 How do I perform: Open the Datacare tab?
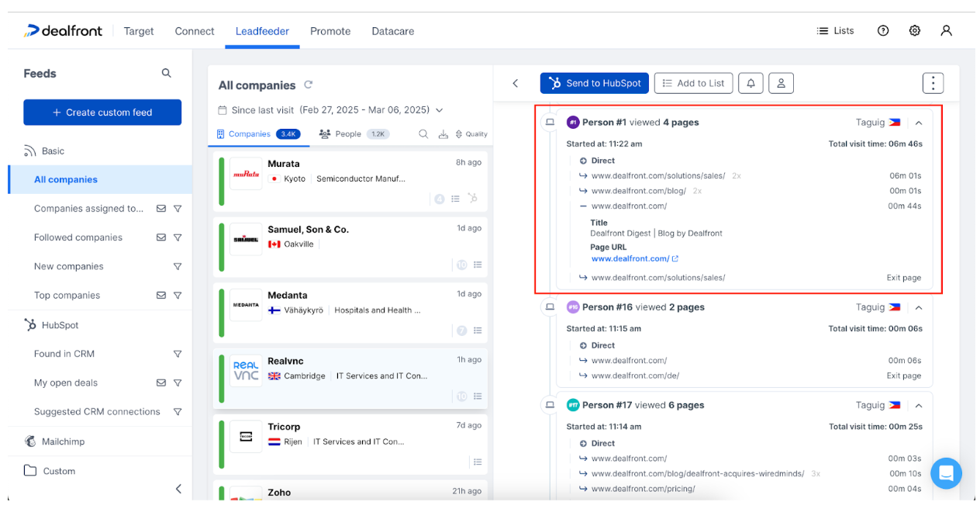(393, 31)
